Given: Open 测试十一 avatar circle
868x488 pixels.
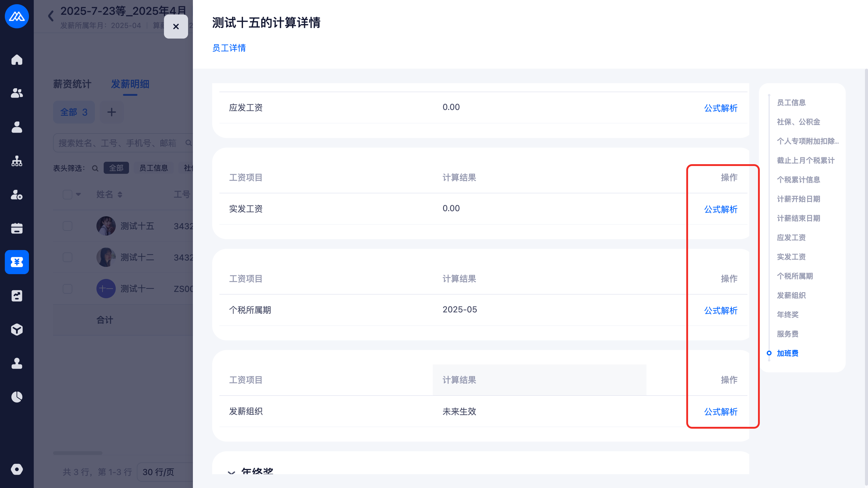Looking at the screenshot, I should click(106, 289).
